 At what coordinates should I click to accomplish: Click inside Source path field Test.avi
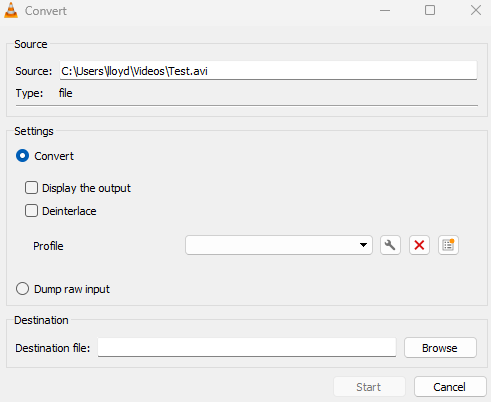[x=268, y=70]
